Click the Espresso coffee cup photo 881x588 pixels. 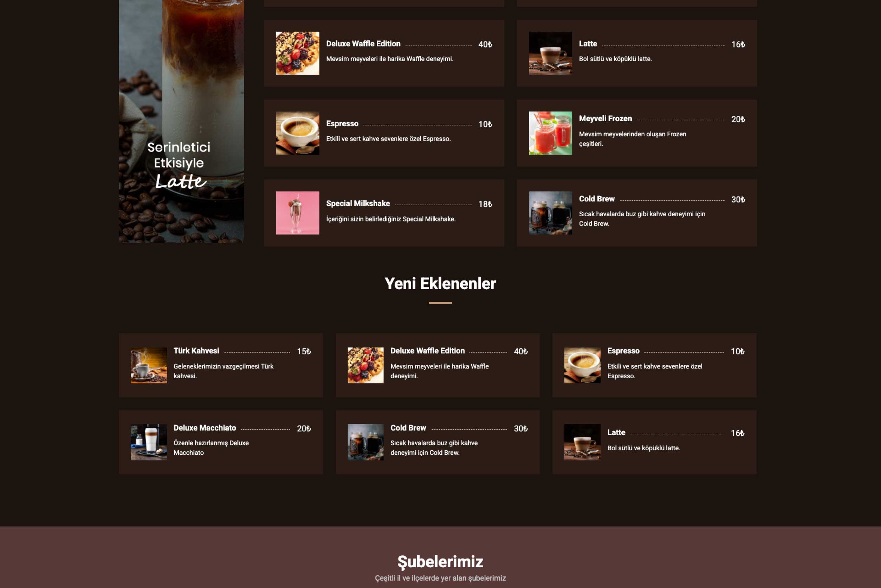pos(297,133)
